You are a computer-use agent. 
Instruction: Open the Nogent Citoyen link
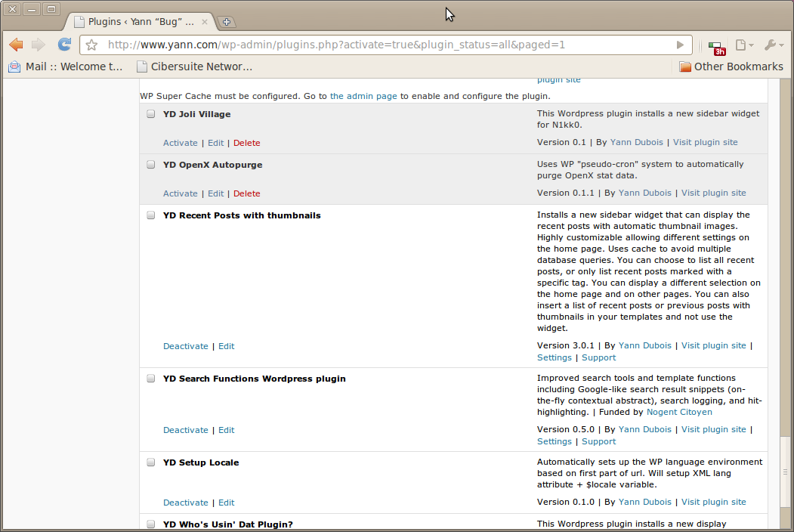(x=679, y=412)
